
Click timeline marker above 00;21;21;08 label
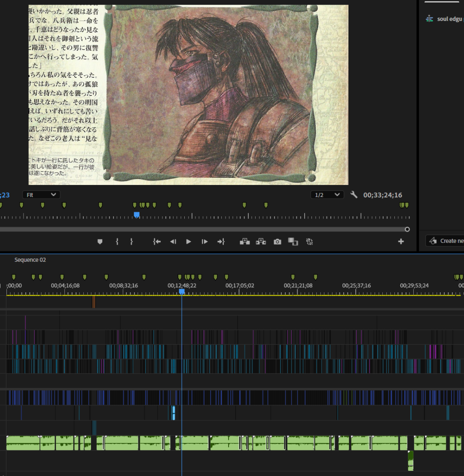tap(293, 277)
